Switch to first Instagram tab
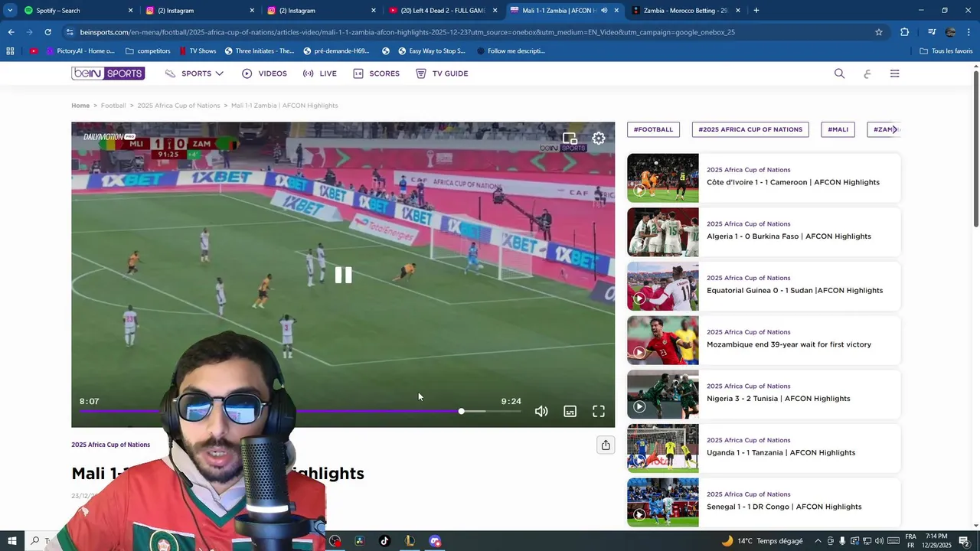980x551 pixels. pos(199,11)
